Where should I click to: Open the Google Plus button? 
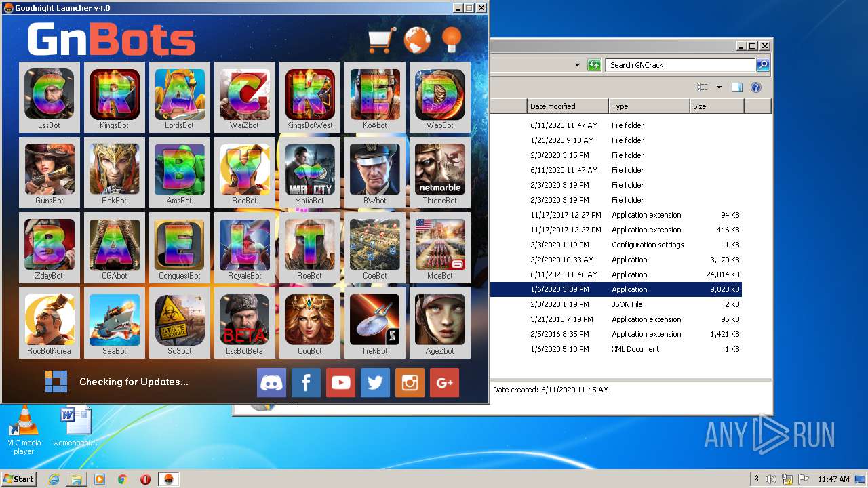click(444, 383)
